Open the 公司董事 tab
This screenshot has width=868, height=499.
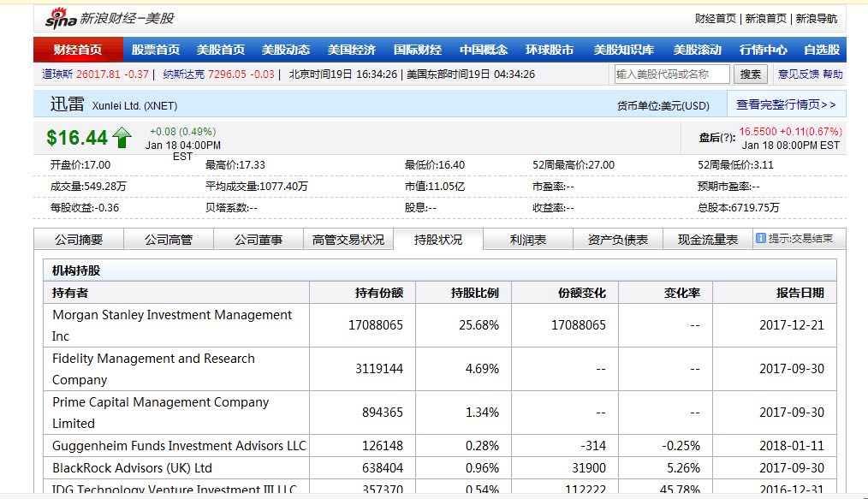pos(259,240)
